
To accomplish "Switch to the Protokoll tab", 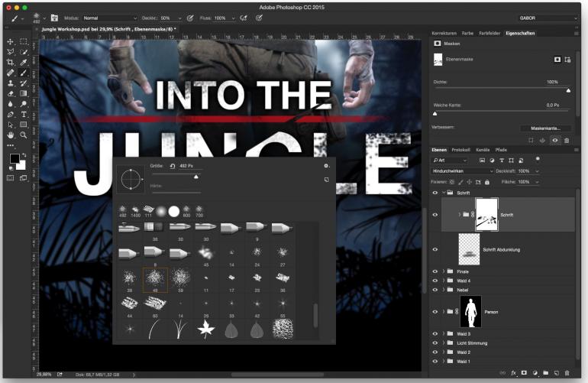I will [x=461, y=150].
